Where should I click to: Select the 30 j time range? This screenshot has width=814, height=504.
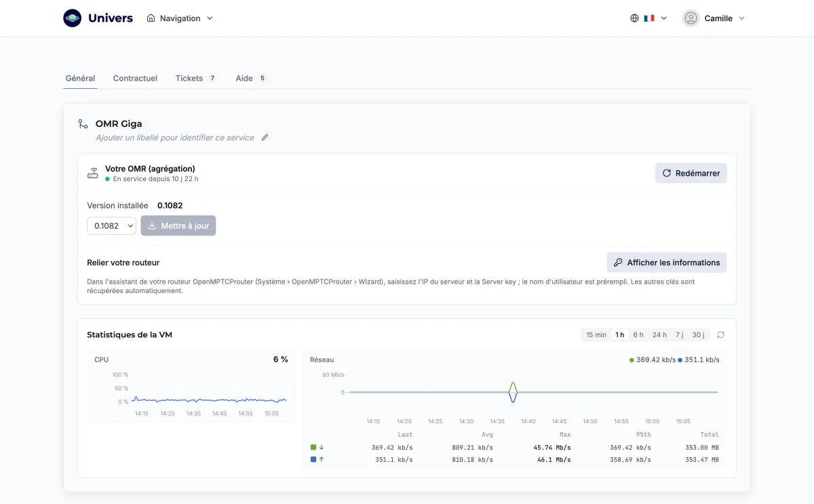click(x=698, y=335)
